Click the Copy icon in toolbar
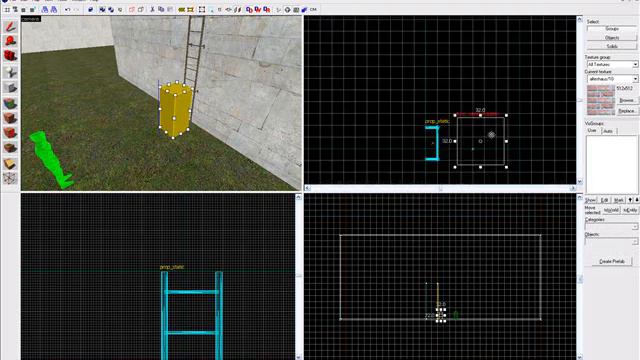Image resolution: width=640 pixels, height=360 pixels. tap(161, 9)
